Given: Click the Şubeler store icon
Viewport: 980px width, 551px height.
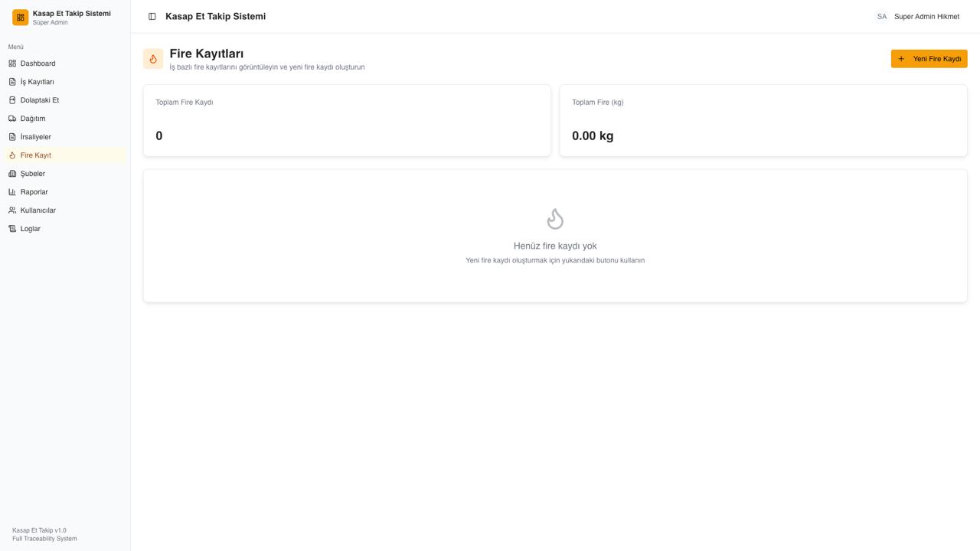Looking at the screenshot, I should point(12,174).
